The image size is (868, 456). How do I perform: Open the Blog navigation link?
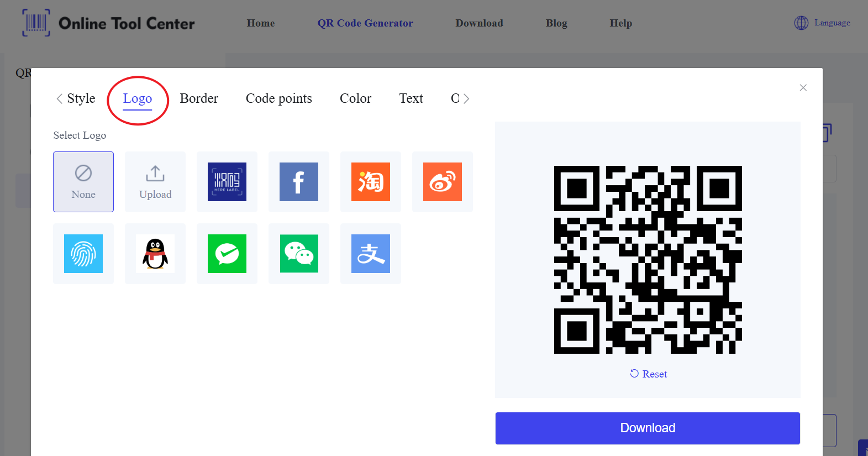pyautogui.click(x=556, y=23)
